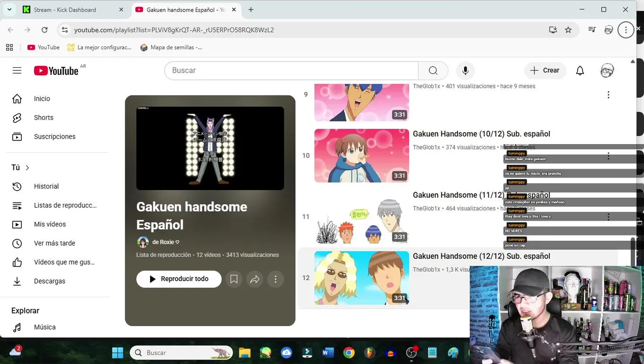Install app icon in Chrome address bar
Viewport: 644px width, 364px height.
coord(553,30)
